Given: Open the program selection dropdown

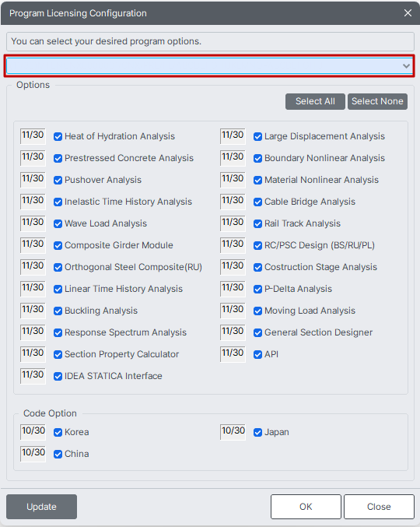Looking at the screenshot, I should click(209, 66).
